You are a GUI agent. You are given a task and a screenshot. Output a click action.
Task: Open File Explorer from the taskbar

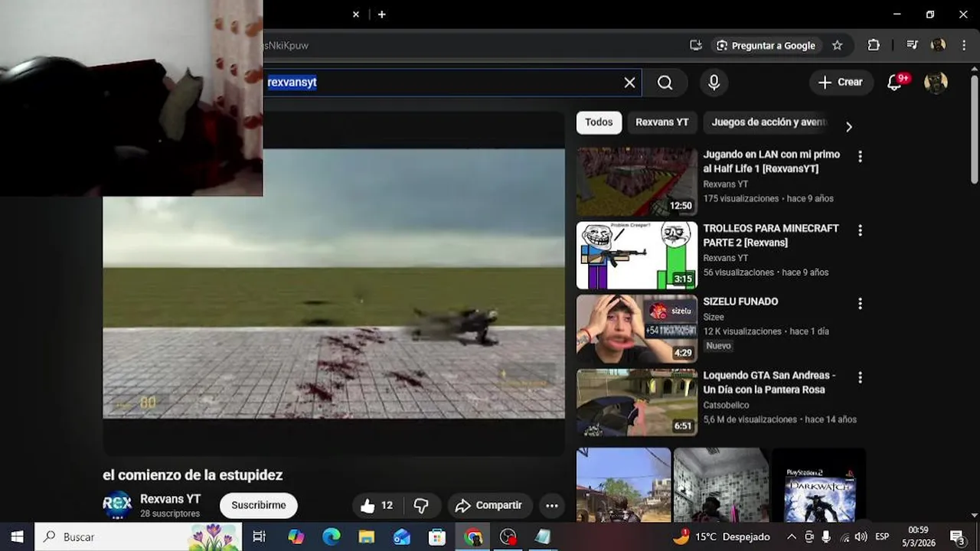(367, 536)
